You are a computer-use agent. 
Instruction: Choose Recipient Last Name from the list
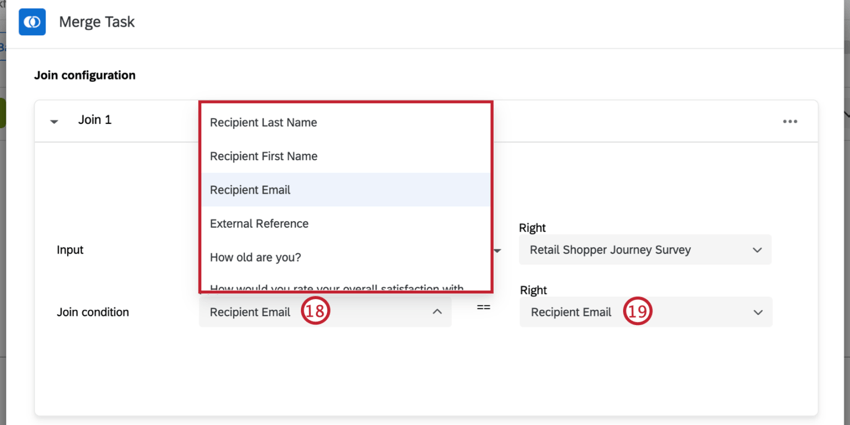(263, 122)
